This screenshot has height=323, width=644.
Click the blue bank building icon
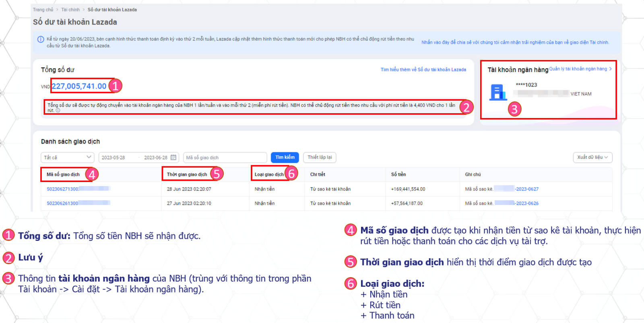[498, 92]
